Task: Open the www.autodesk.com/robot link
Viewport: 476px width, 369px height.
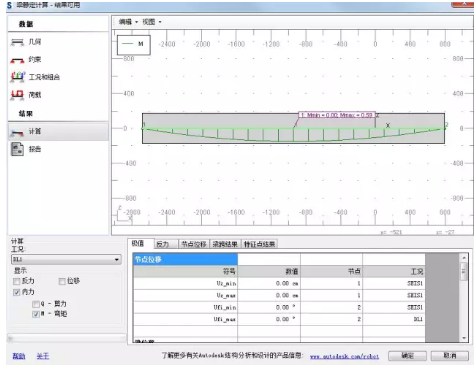Action: click(344, 356)
